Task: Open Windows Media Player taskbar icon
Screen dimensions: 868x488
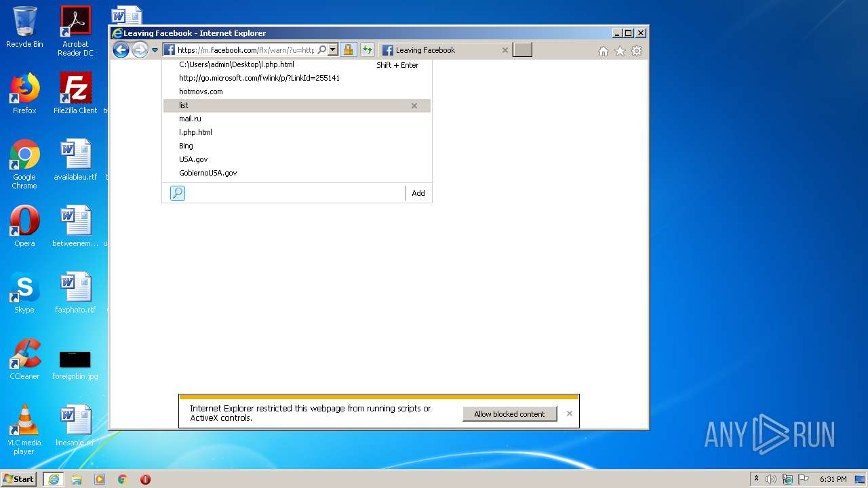Action: coord(100,479)
